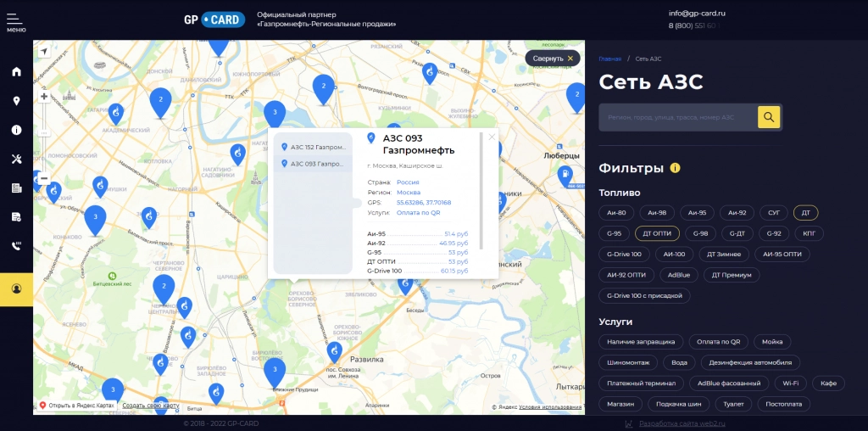This screenshot has width=868, height=431.
Task: Close the АЗС 093 station popup
Action: click(492, 137)
